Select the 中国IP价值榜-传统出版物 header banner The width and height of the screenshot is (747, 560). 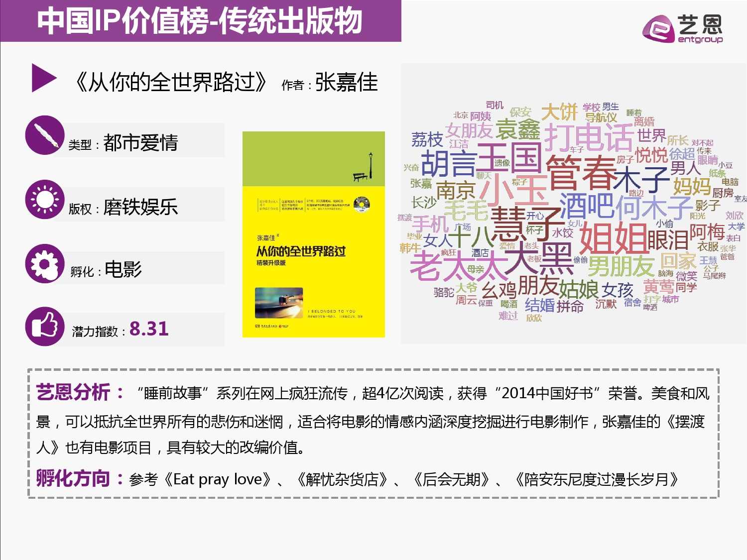click(200, 21)
